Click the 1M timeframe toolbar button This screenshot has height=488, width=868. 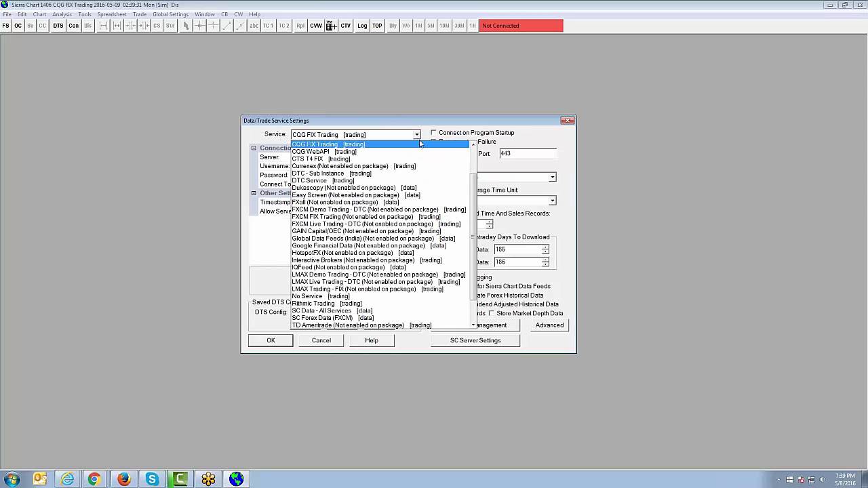[419, 26]
